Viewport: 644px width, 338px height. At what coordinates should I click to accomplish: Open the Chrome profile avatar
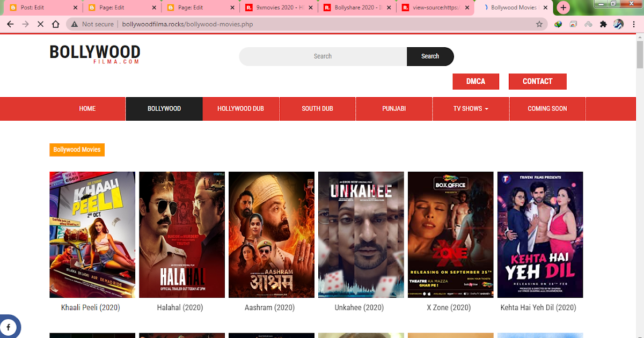click(x=618, y=24)
